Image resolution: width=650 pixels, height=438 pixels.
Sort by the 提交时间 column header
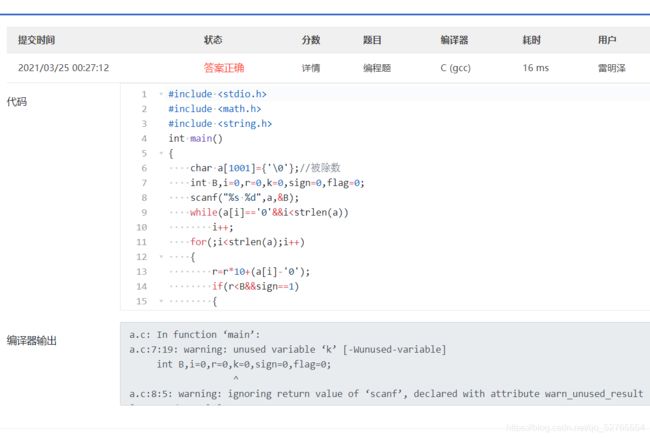point(36,40)
